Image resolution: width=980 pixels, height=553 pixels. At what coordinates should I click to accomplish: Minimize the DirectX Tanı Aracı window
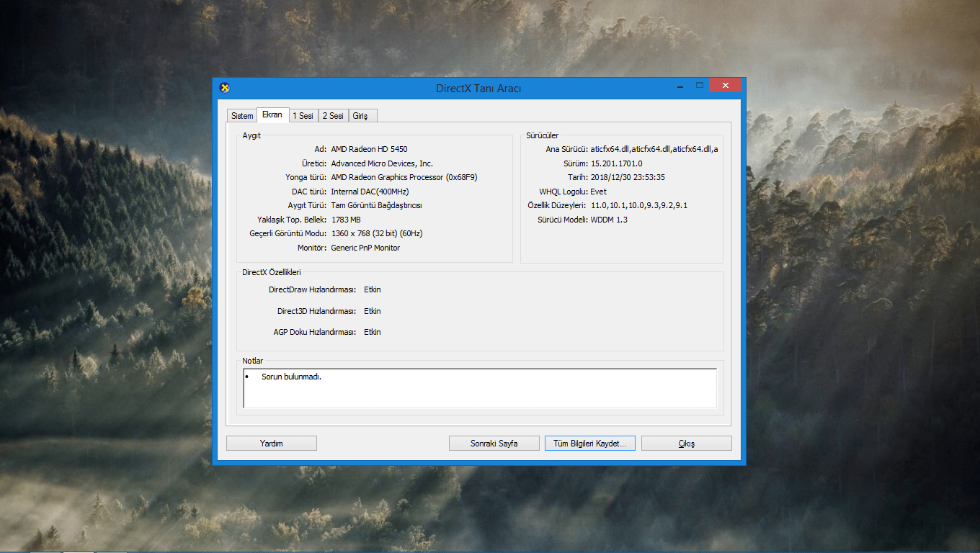[680, 86]
